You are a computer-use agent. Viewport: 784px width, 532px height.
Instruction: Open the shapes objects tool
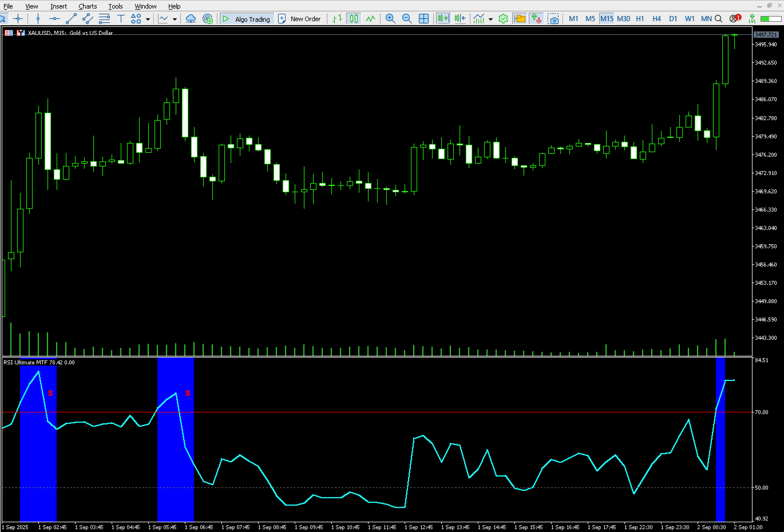(136, 19)
